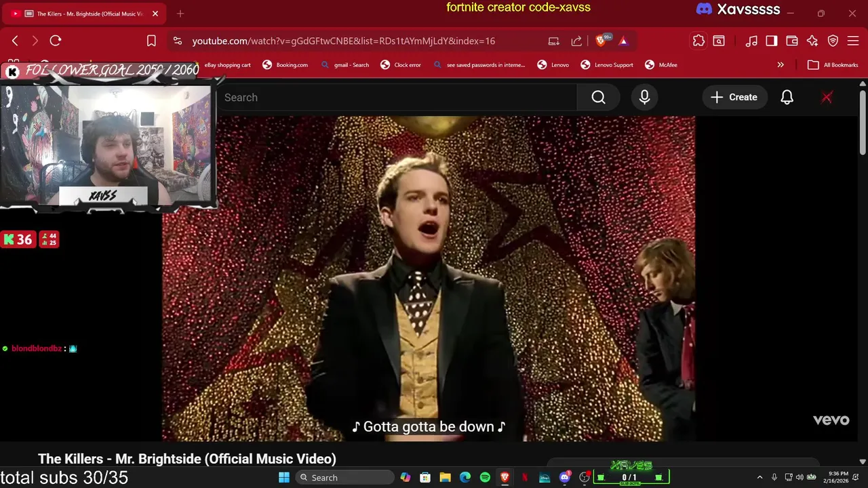The image size is (868, 488).
Task: Open the Leo AI sparkle icon
Action: pos(812,41)
